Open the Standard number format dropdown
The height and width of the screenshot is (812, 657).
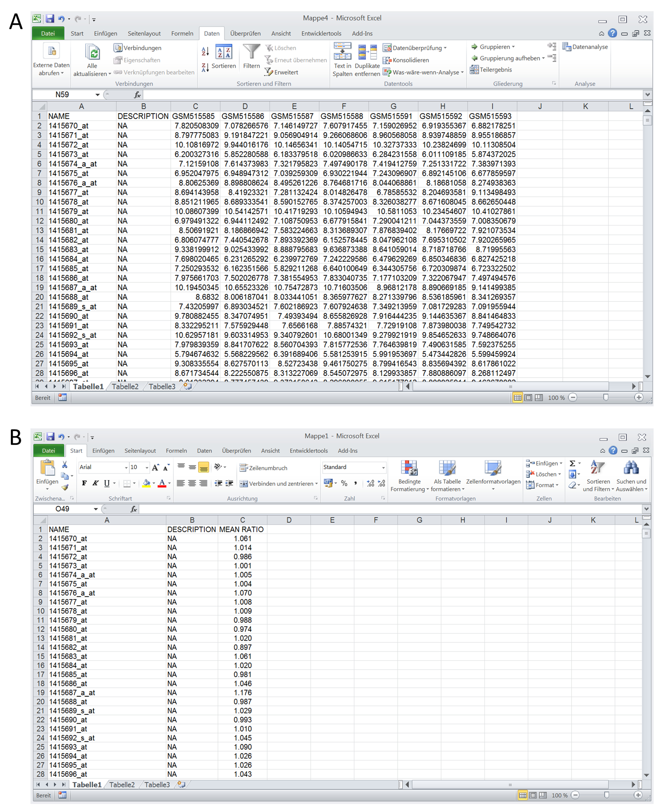tap(383, 467)
